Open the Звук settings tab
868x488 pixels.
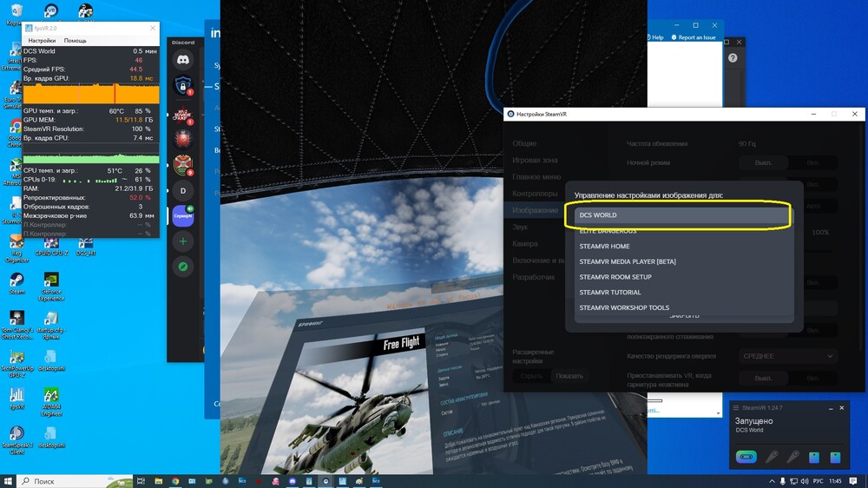tap(520, 228)
